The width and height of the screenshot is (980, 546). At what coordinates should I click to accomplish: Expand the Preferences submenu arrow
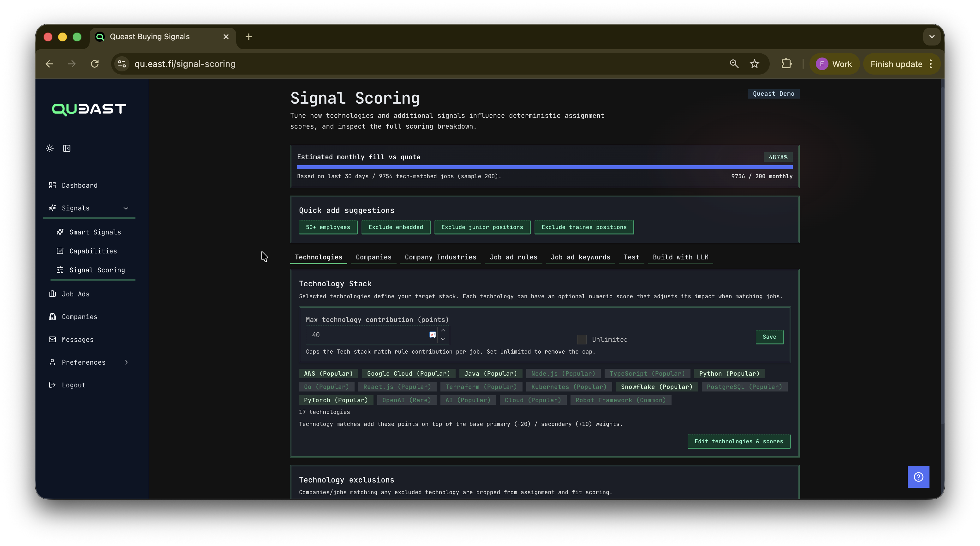(x=126, y=362)
